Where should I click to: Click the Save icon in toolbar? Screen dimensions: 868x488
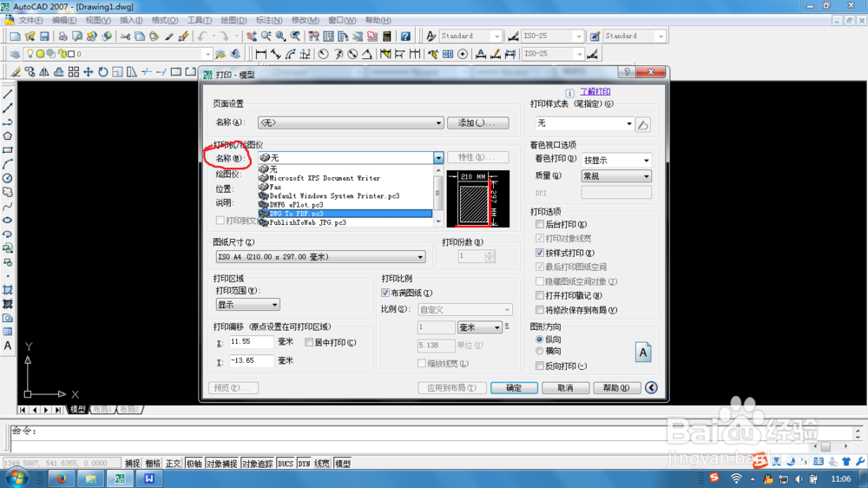[x=44, y=36]
